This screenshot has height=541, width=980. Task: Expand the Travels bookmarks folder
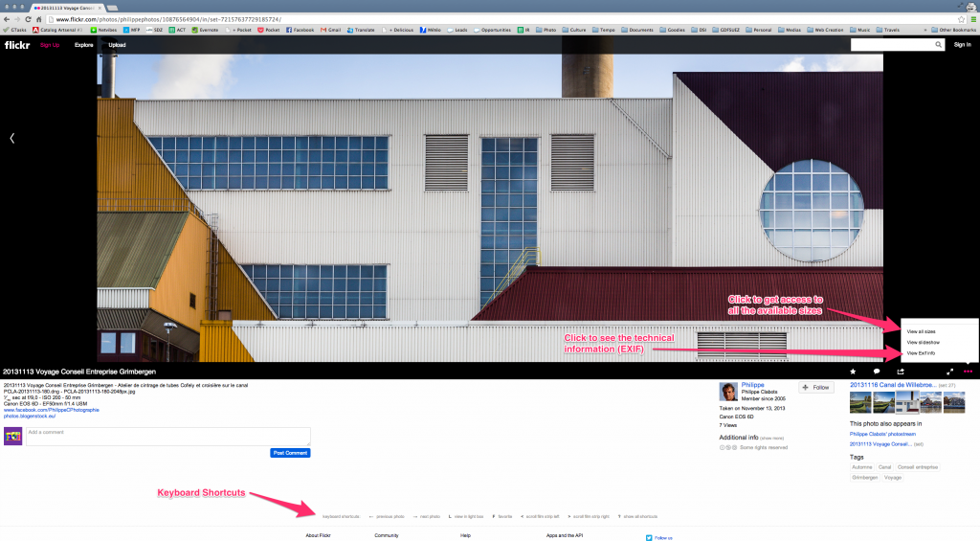[x=887, y=30]
